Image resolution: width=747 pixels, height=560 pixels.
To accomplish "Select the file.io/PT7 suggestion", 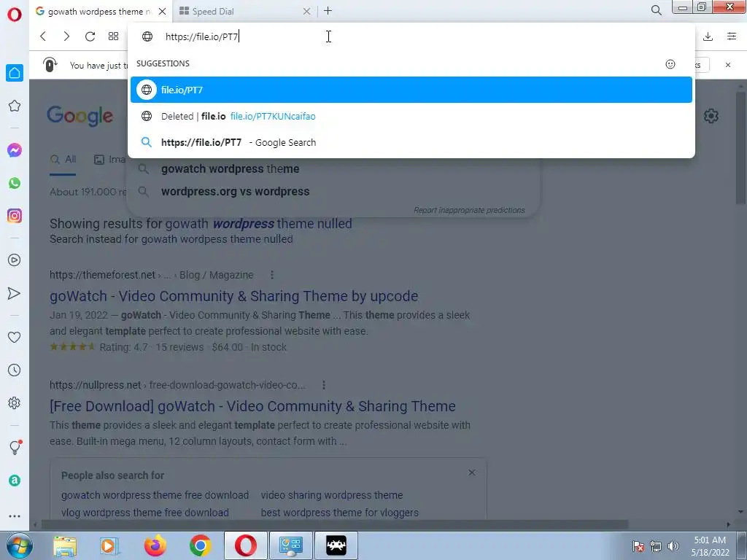I will pos(411,90).
